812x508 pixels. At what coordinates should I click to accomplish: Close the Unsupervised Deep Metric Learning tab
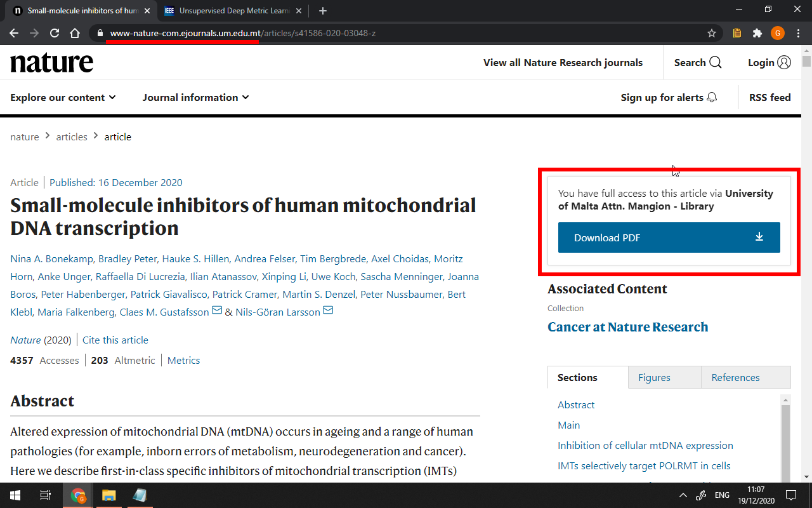click(x=299, y=11)
